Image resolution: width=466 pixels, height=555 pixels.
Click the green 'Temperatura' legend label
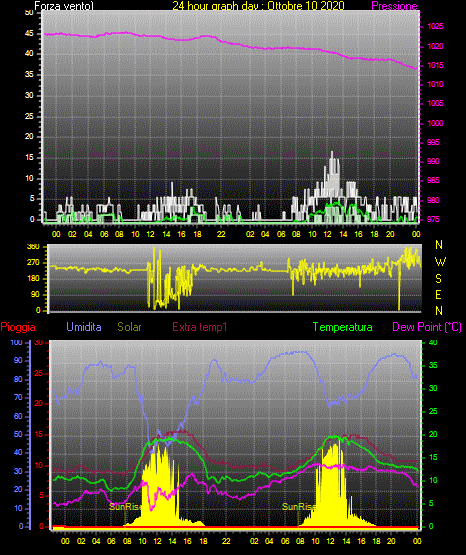coord(343,327)
